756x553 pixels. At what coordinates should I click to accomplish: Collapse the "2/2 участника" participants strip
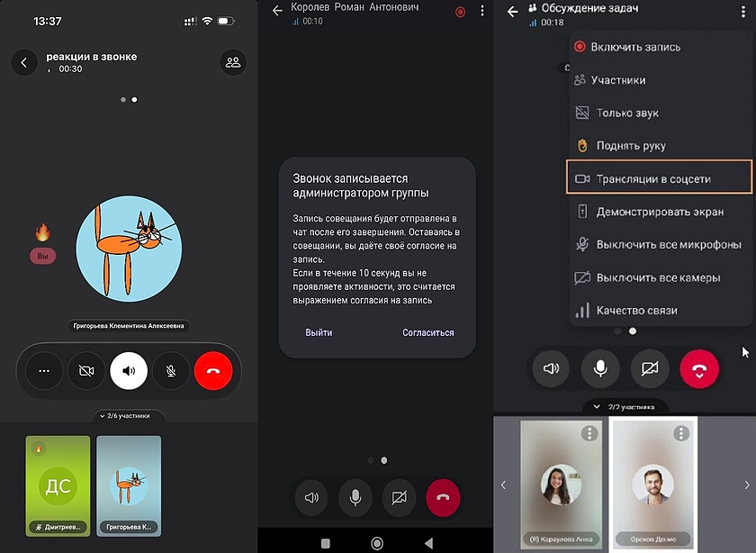(x=625, y=407)
